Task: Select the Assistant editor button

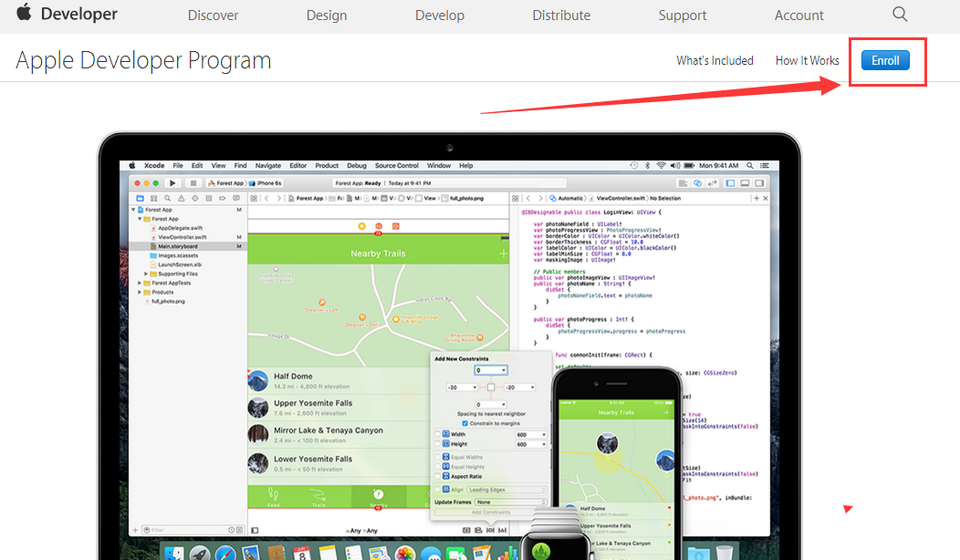Action: pos(697,183)
